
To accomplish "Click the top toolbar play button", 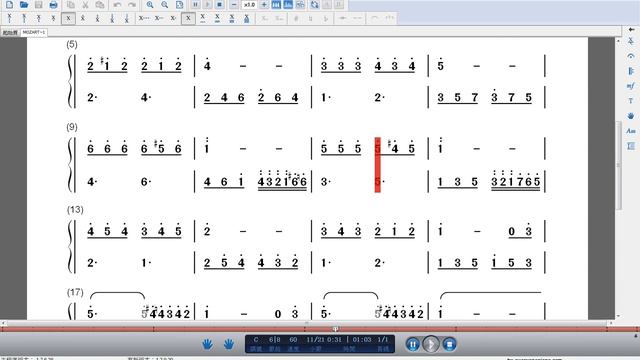I will pyautogui.click(x=207, y=5).
